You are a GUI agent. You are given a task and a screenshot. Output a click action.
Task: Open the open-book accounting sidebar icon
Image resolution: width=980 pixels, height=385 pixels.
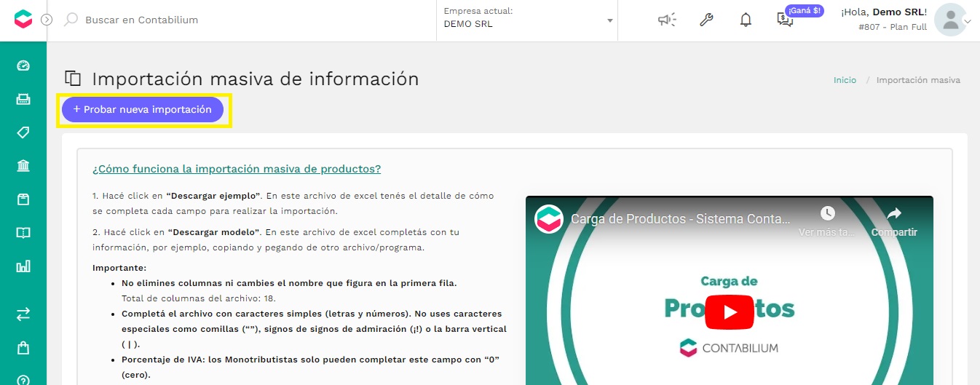tap(23, 233)
